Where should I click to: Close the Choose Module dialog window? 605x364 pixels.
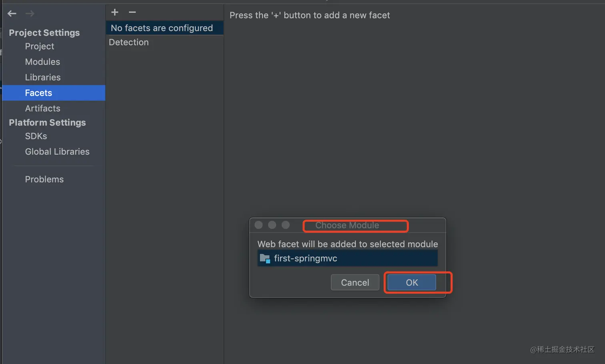[x=259, y=225]
